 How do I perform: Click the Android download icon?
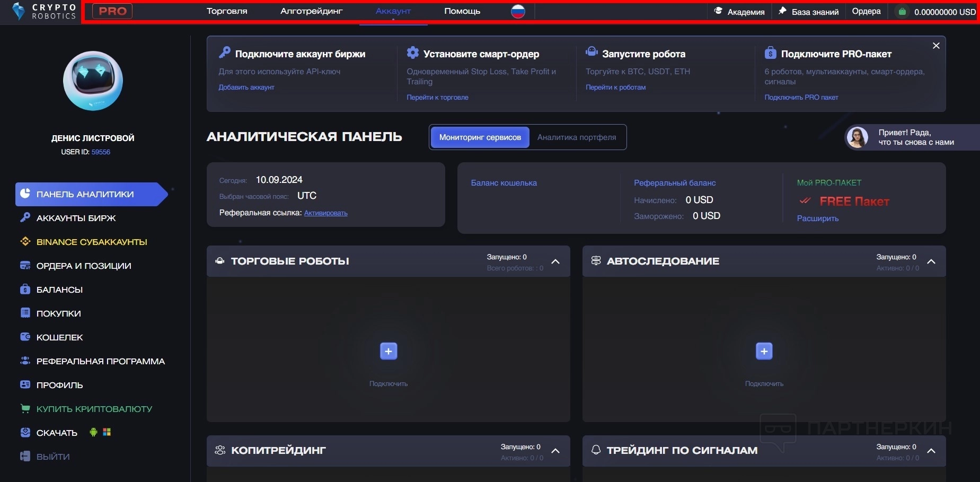click(94, 432)
